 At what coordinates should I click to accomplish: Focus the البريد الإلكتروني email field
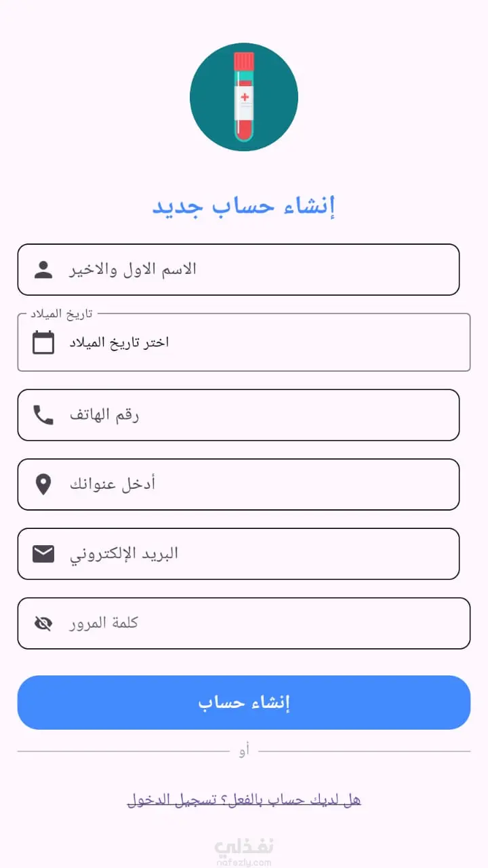click(239, 554)
